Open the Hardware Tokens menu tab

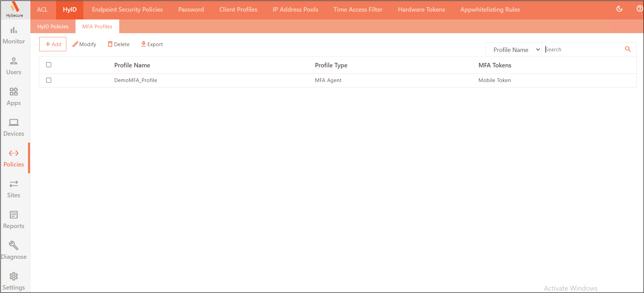tap(421, 10)
